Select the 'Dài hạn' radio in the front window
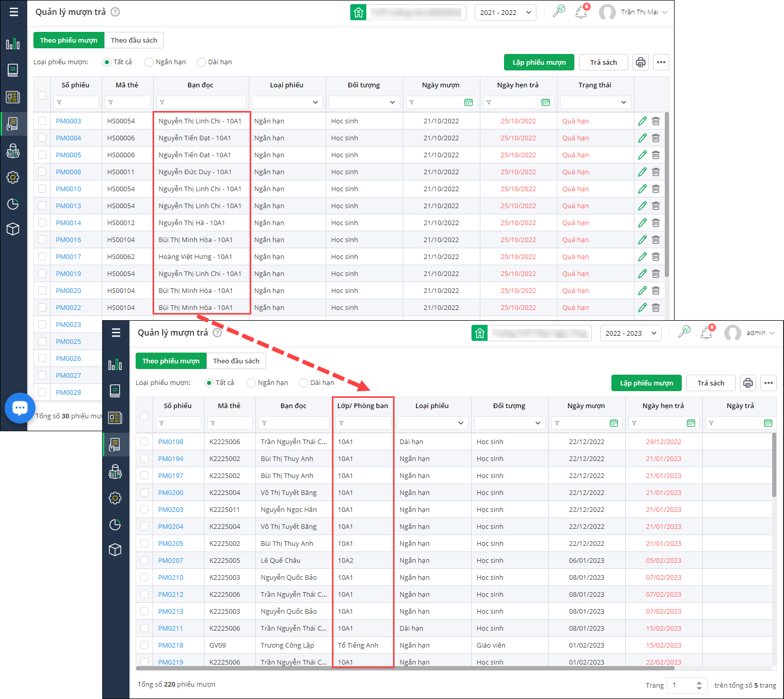784x699 pixels. pos(304,383)
